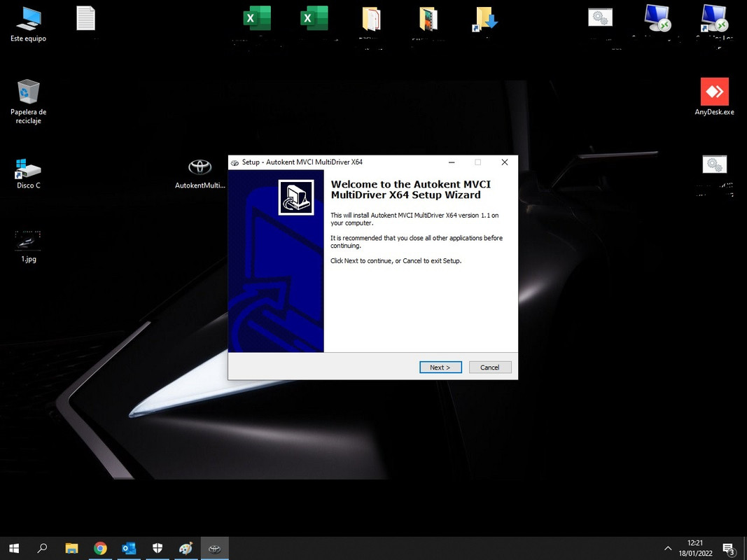
Task: Show hidden system tray icons
Action: [668, 549]
